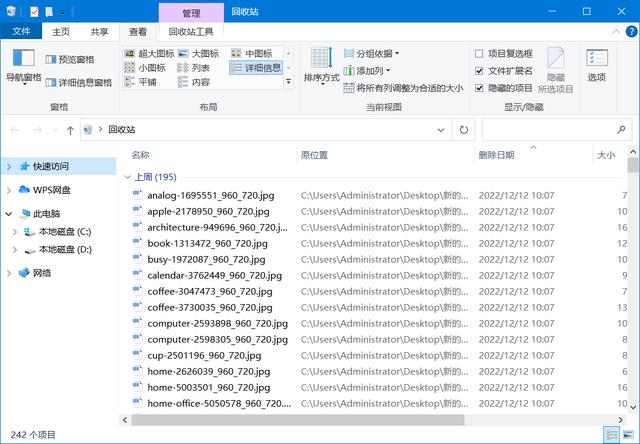Switch to details view in status bar
Viewport: 640px width, 444px height.
pyautogui.click(x=612, y=435)
